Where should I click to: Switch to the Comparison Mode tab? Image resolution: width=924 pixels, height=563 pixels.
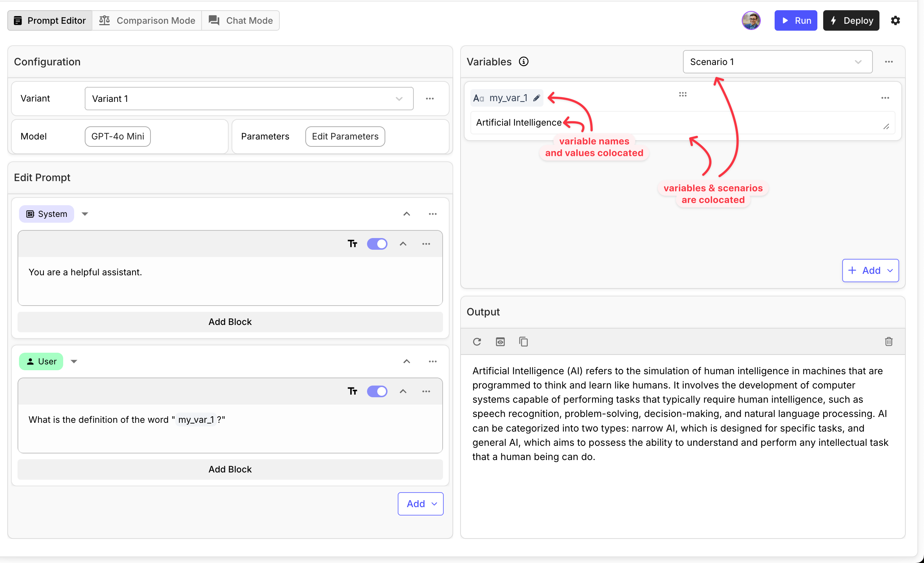tap(147, 20)
